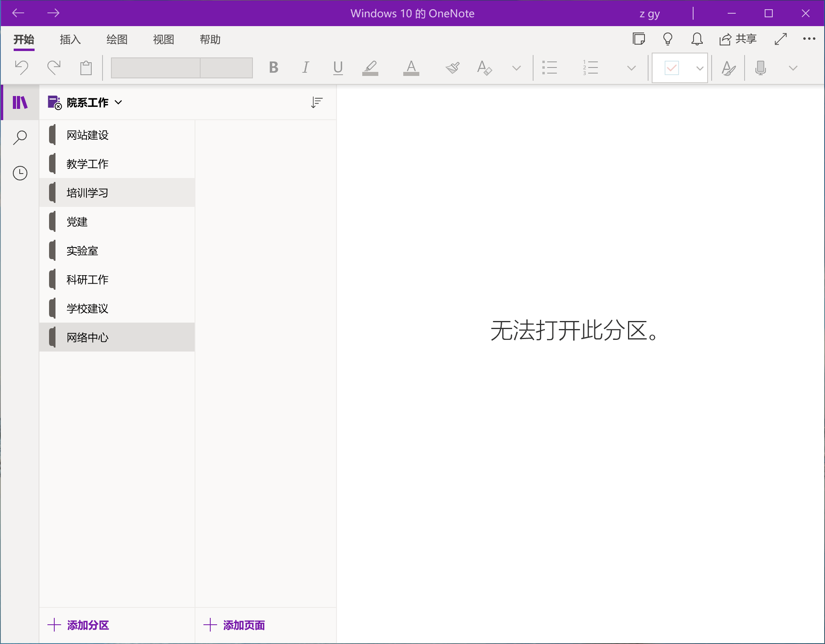Apply font color
This screenshot has width=825, height=644.
(411, 67)
